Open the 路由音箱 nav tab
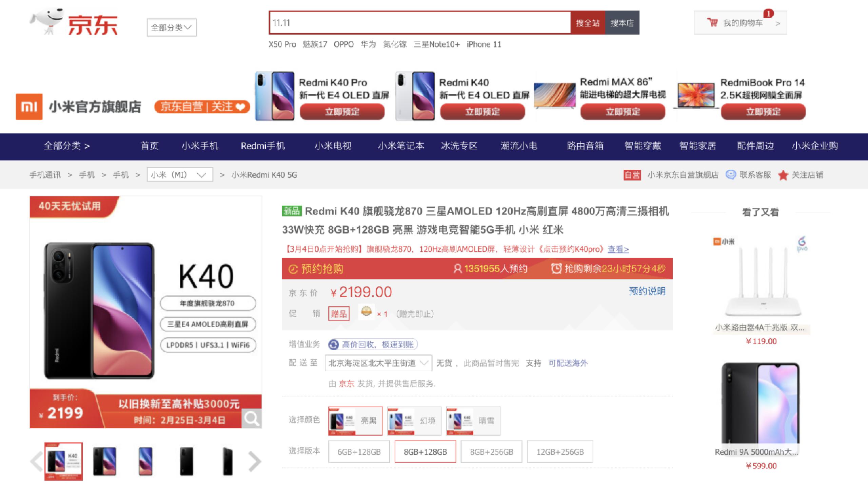 585,146
